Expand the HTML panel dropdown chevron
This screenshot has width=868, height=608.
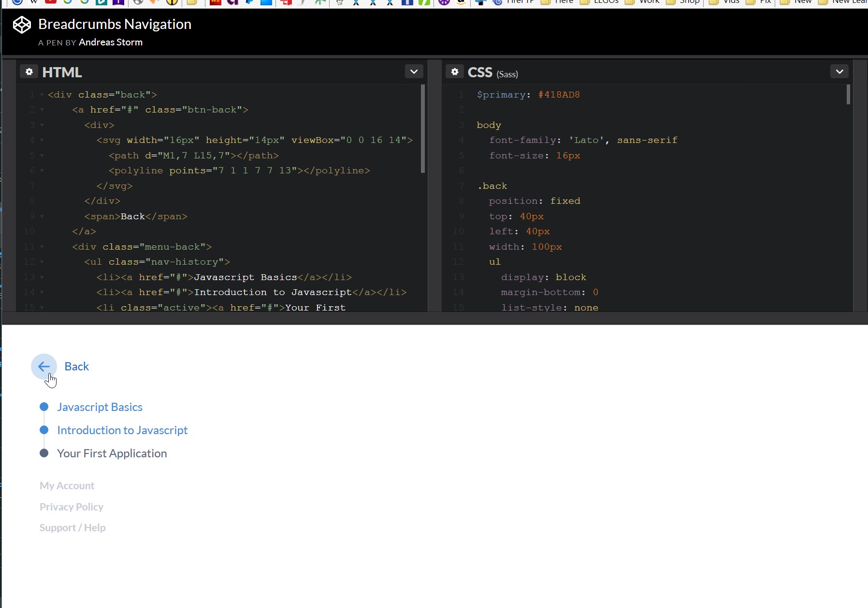[414, 72]
